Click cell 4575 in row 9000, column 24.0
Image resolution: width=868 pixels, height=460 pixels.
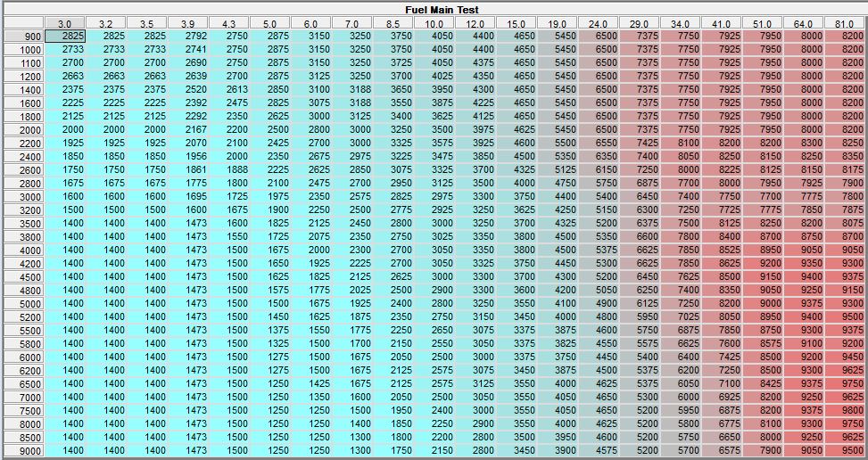coord(598,450)
